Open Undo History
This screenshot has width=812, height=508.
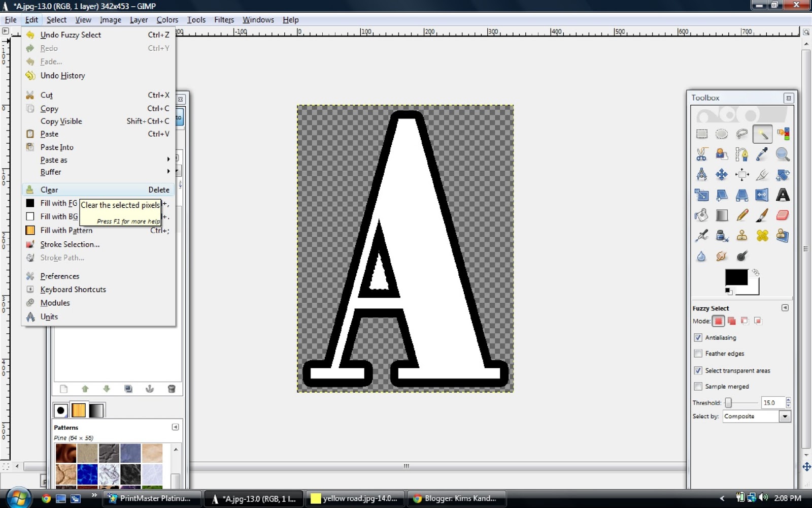(x=98, y=76)
